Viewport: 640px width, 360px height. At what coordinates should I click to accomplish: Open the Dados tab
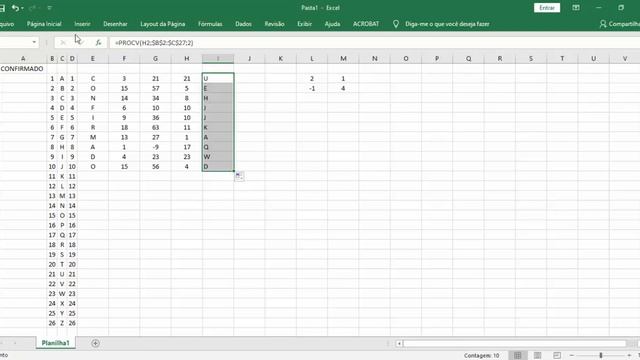coord(243,24)
